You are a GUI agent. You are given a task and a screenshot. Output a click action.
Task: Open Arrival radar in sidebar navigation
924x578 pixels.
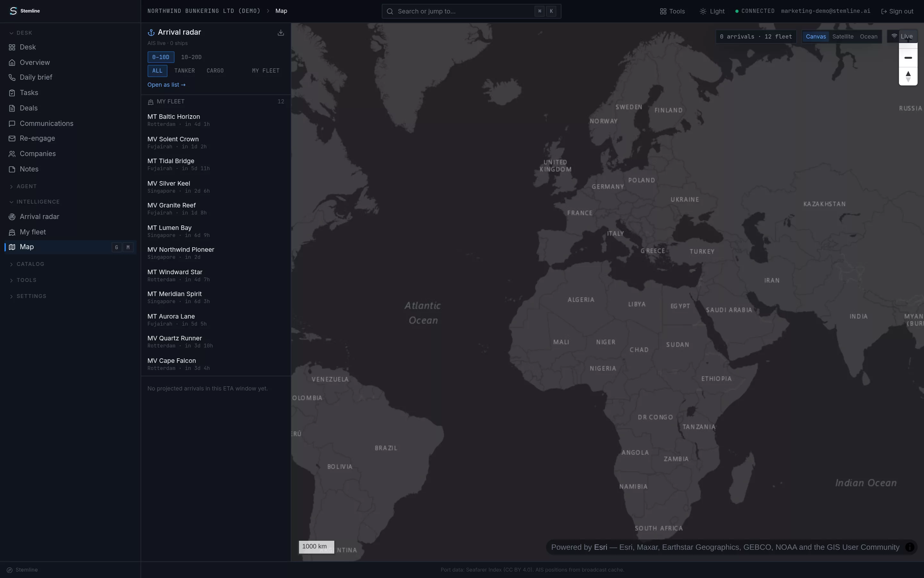click(70, 217)
